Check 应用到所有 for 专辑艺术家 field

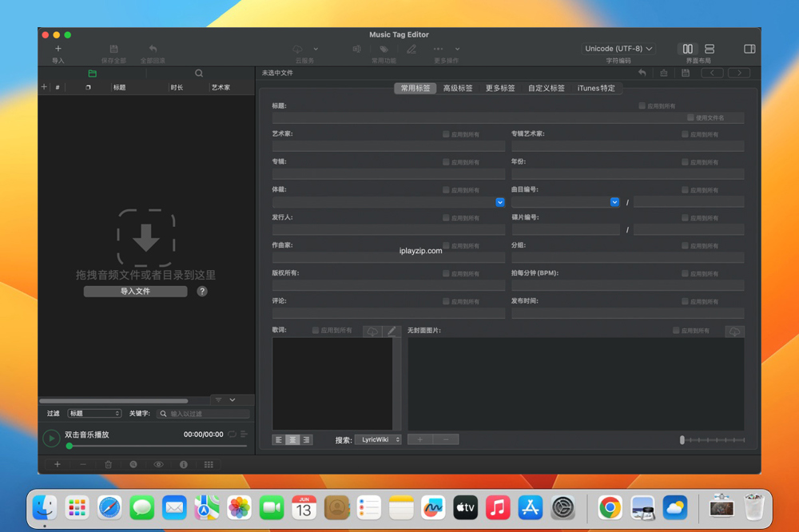685,134
